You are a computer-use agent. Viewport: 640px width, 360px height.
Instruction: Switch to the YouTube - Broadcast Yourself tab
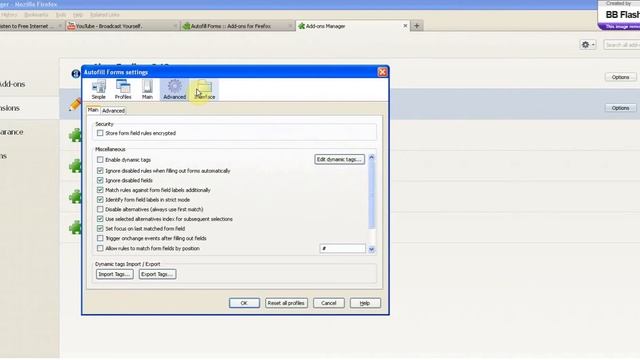[122, 26]
